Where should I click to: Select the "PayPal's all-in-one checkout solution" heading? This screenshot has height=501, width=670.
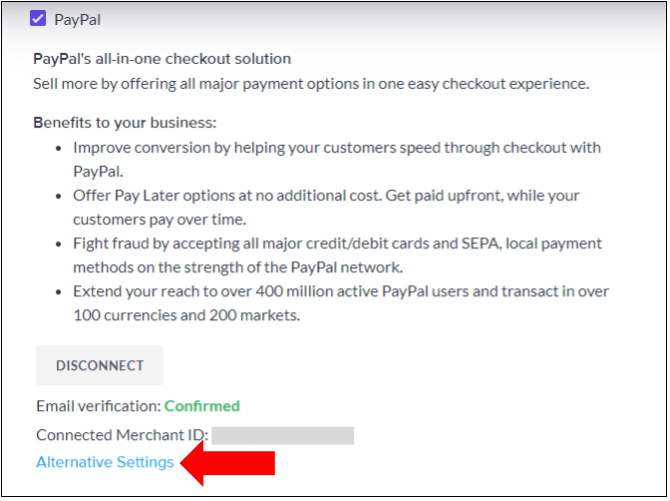(x=162, y=59)
